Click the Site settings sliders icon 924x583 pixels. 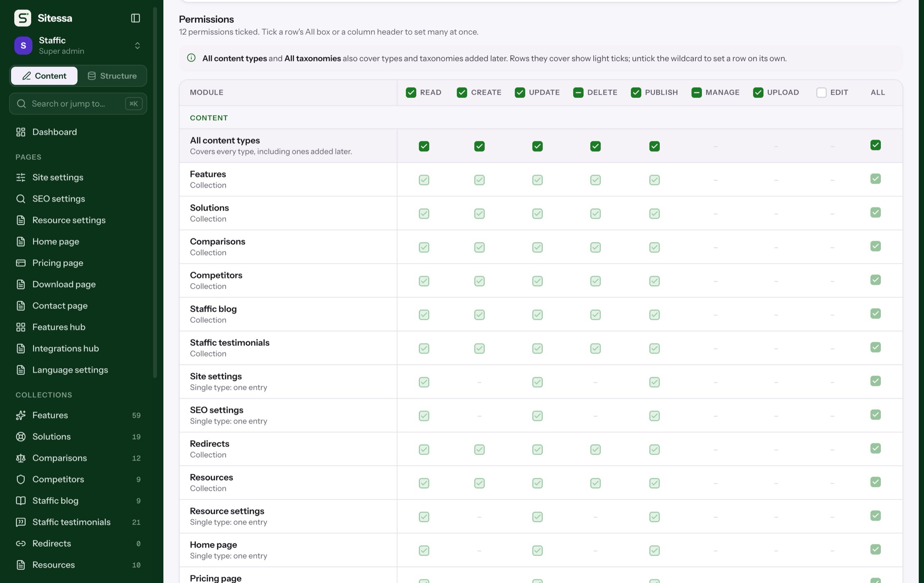click(x=21, y=177)
